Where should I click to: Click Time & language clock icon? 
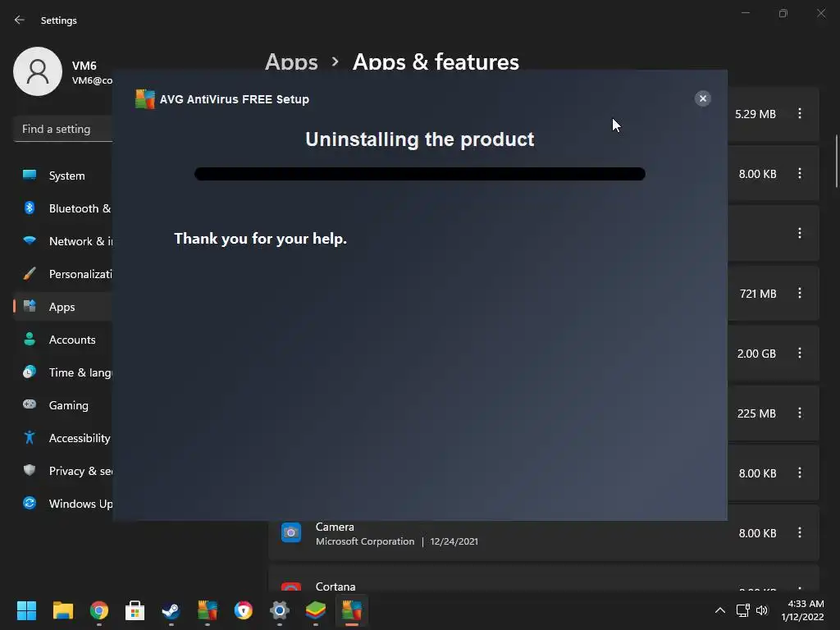click(30, 372)
